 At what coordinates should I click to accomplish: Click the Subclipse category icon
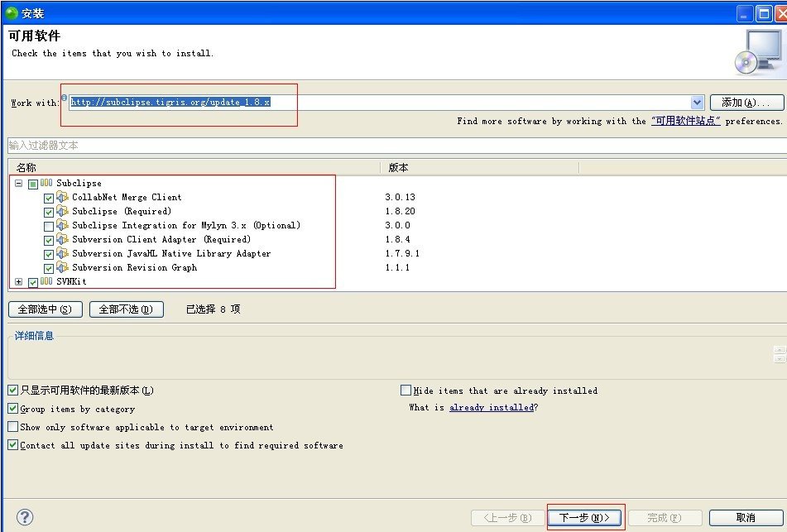(x=46, y=183)
